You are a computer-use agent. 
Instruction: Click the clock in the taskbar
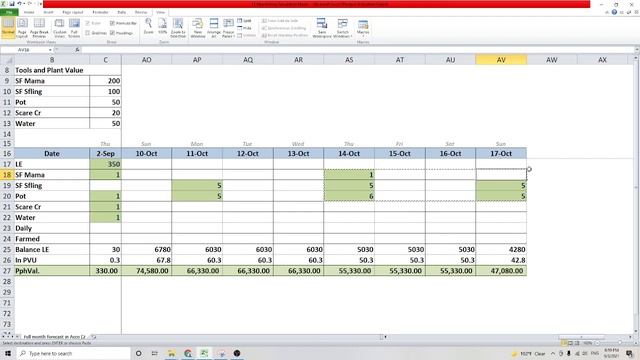click(x=611, y=353)
